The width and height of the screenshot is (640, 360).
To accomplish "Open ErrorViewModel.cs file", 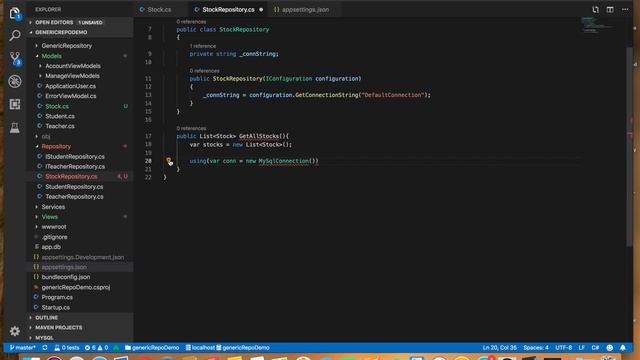I will (71, 96).
